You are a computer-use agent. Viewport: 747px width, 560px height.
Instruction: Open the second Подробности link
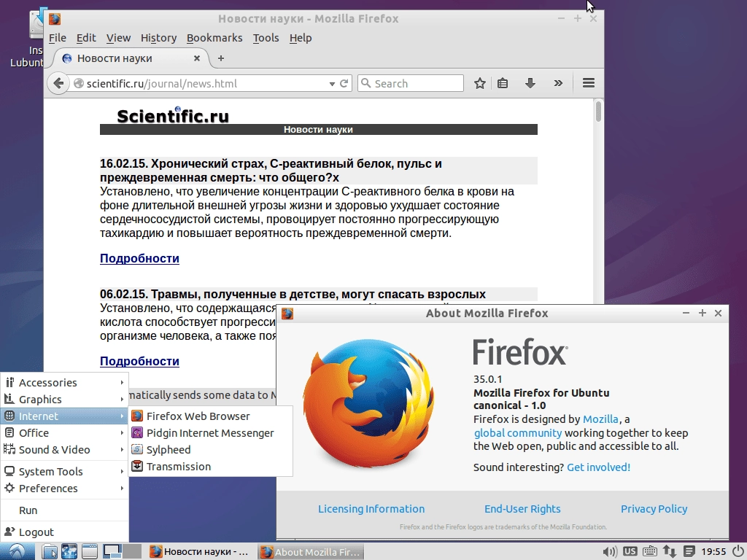(x=139, y=361)
